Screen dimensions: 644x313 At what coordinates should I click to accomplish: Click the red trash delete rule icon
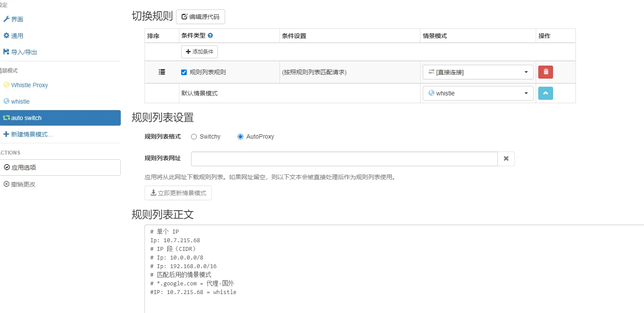[546, 72]
